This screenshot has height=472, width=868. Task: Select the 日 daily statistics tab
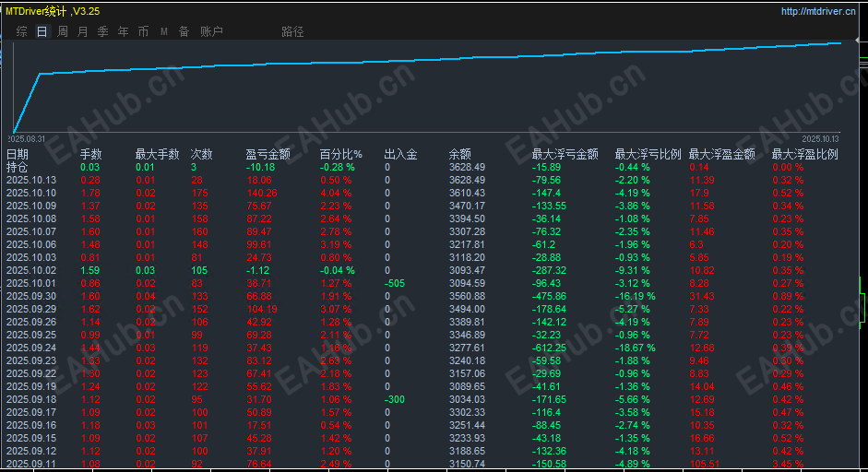pos(42,31)
